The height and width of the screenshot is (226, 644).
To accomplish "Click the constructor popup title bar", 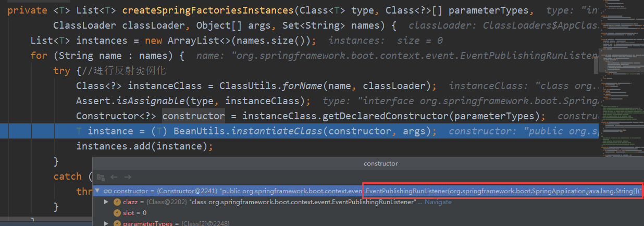I will tap(368, 164).
